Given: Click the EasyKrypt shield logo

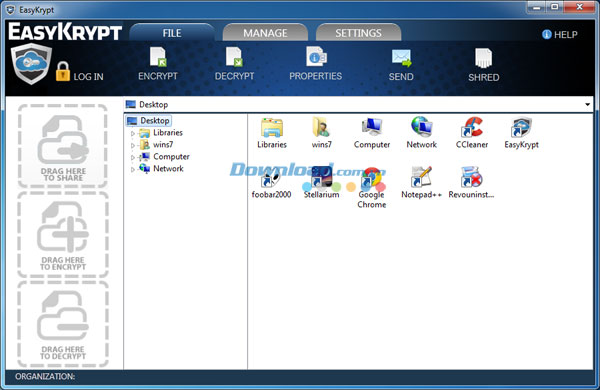Looking at the screenshot, I should click(31, 64).
